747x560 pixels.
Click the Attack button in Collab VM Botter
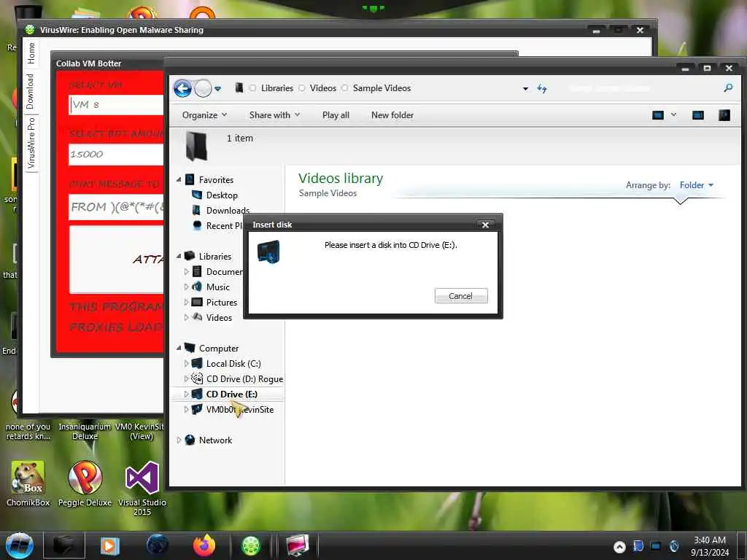(117, 260)
